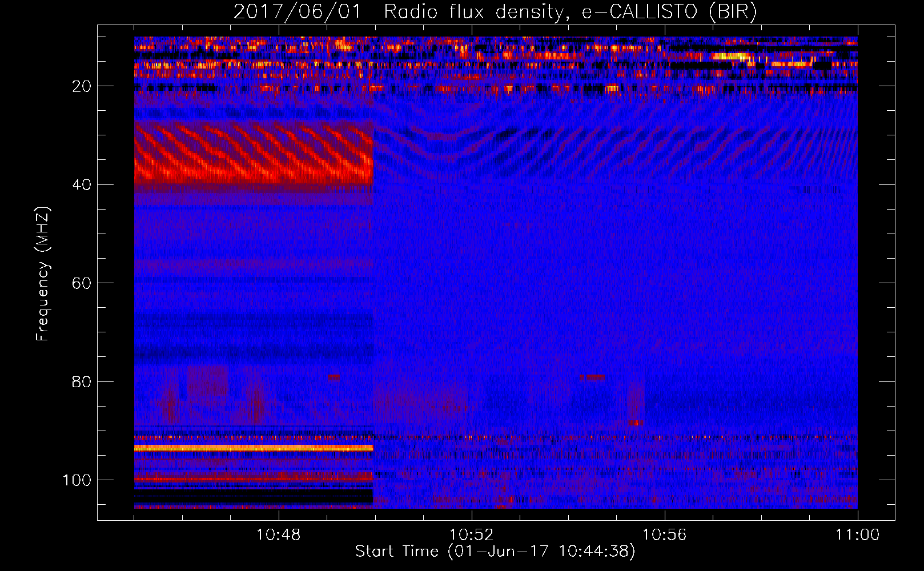Click the red striped burst region near 35 MHz

tap(254, 152)
